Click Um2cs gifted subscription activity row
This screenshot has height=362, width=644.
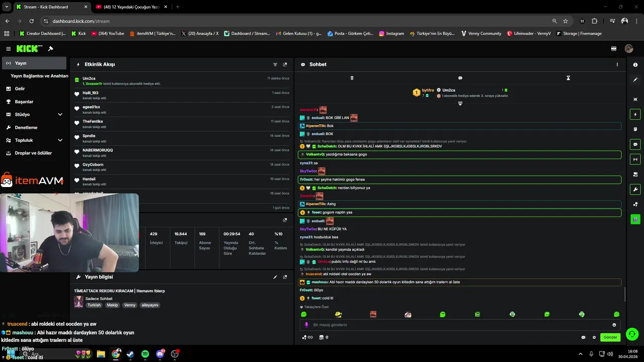click(182, 81)
